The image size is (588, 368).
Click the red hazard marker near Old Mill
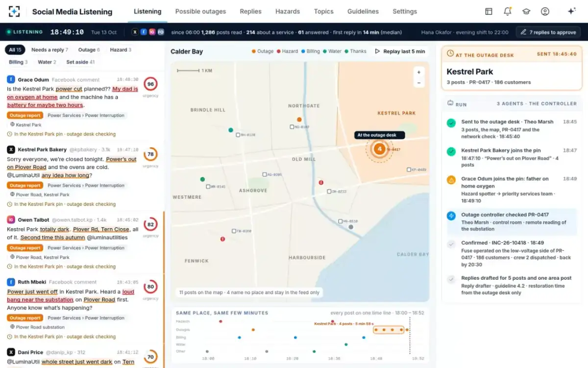321,183
